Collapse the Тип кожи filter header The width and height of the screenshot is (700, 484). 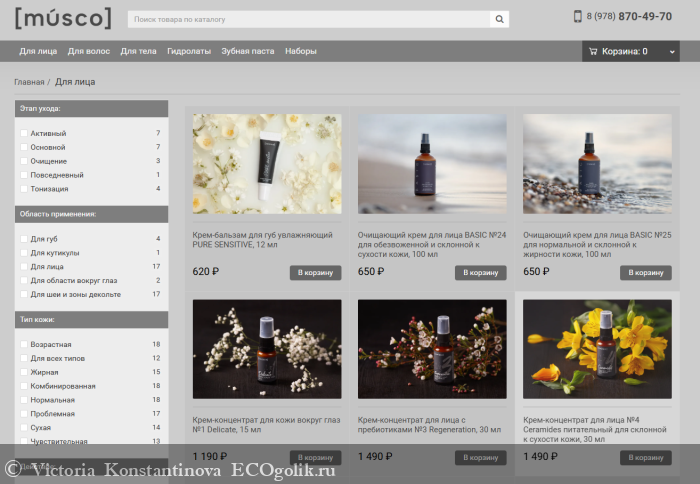click(x=90, y=320)
